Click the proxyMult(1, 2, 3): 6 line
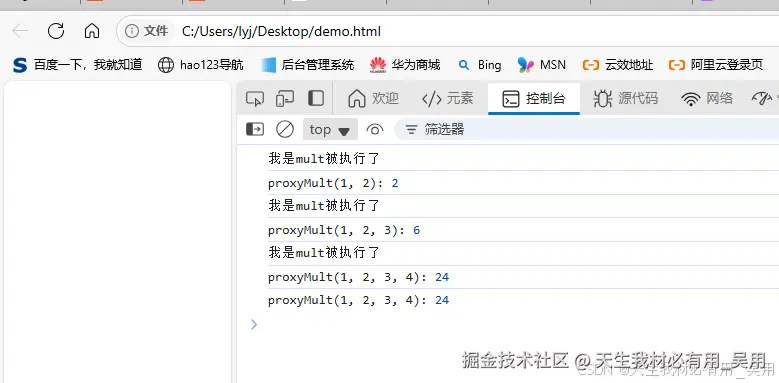 tap(344, 230)
